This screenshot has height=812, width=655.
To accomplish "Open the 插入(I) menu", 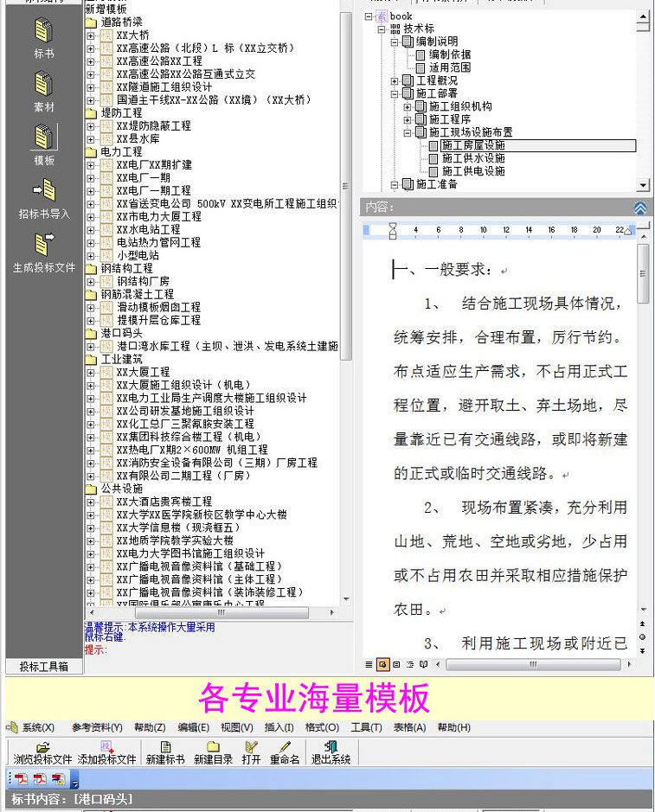I will (279, 727).
